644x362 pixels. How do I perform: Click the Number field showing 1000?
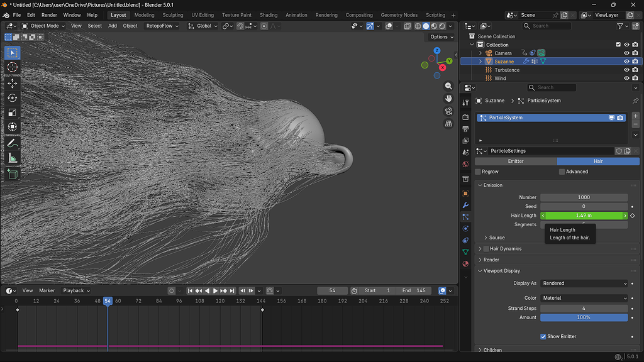click(584, 197)
